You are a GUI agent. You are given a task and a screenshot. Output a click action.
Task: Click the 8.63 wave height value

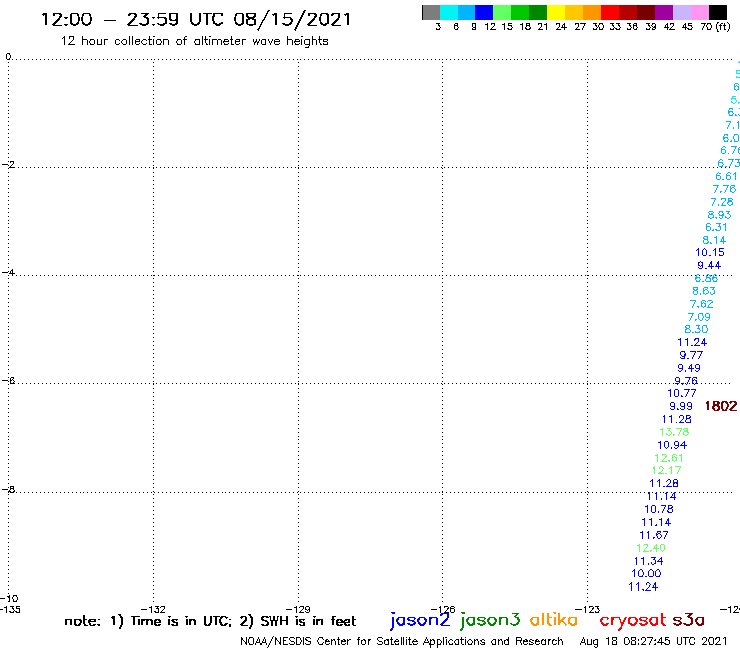(x=704, y=291)
